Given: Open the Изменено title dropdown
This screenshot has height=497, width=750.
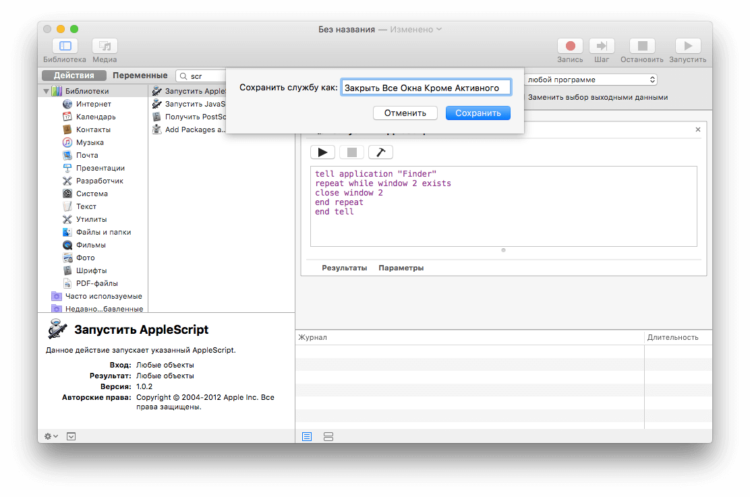Looking at the screenshot, I should (416, 29).
